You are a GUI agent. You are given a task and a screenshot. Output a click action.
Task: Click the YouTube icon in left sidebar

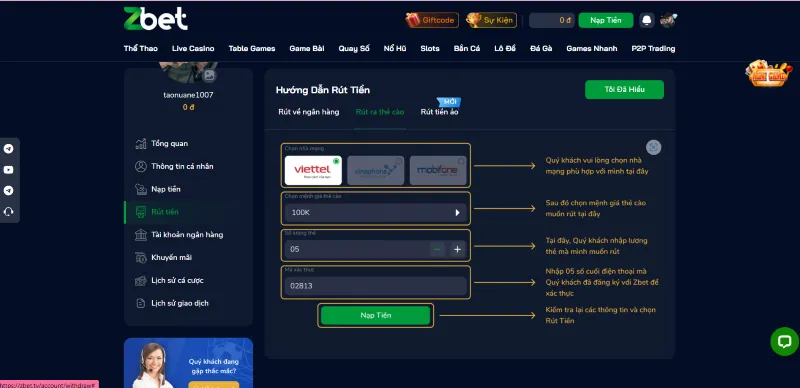[8, 169]
